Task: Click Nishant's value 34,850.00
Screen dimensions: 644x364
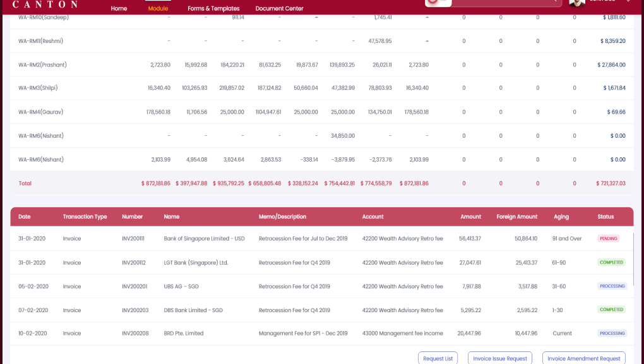Action: click(x=343, y=136)
